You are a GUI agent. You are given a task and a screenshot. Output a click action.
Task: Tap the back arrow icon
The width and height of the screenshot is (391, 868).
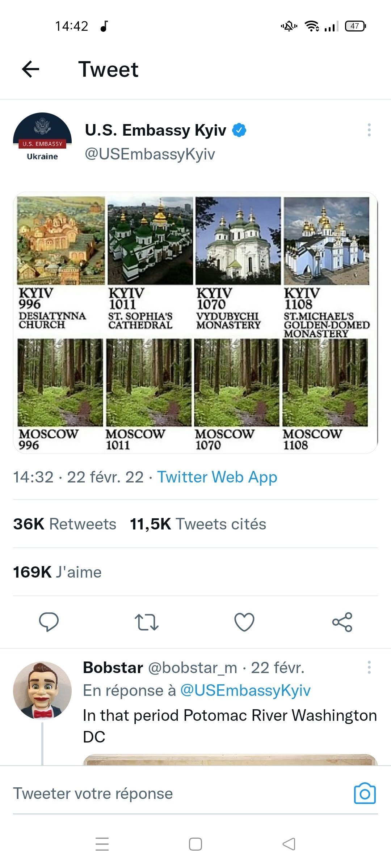point(30,69)
